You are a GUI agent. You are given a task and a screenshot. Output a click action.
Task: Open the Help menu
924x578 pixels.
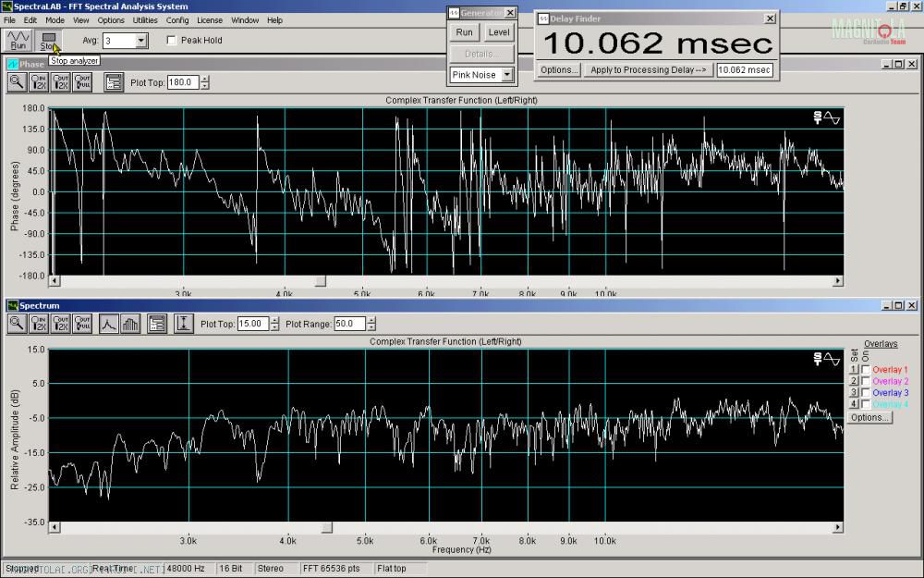274,20
